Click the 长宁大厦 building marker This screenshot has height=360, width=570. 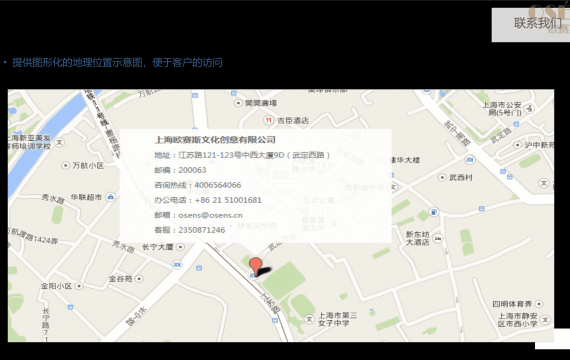coord(180,247)
